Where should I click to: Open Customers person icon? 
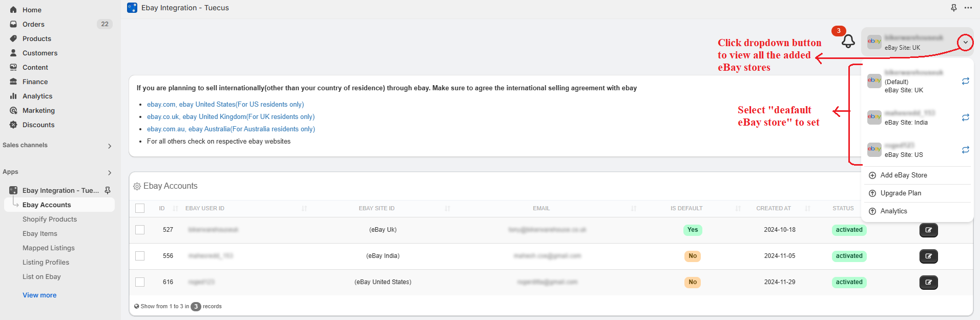tap(13, 53)
